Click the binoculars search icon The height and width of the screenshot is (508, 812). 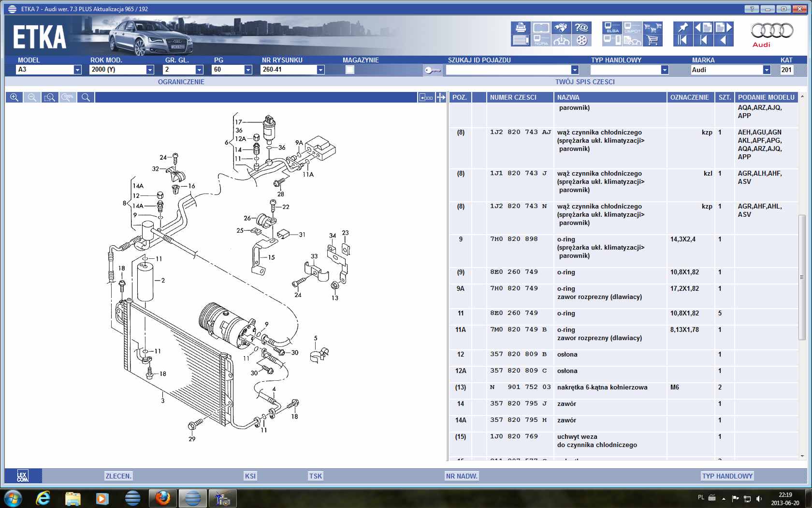coord(561,28)
